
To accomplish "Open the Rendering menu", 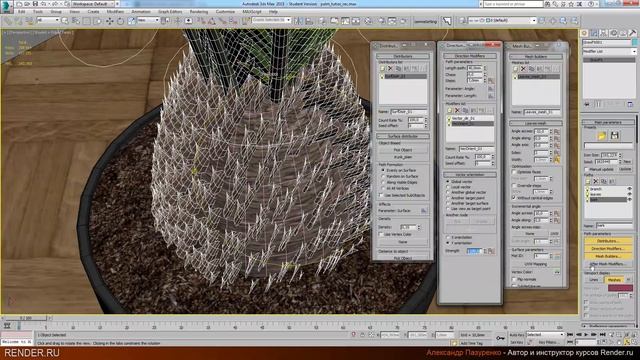I will (x=199, y=12).
